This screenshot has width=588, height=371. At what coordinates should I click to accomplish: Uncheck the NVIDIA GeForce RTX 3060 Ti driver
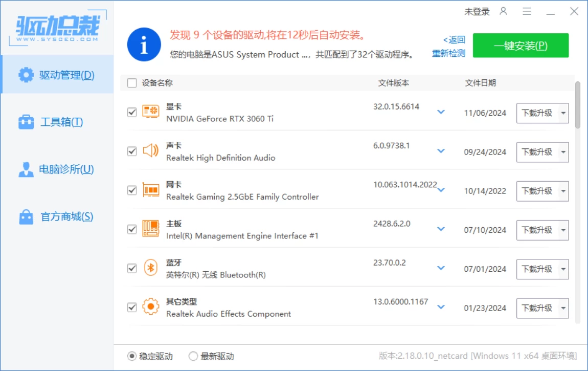131,113
